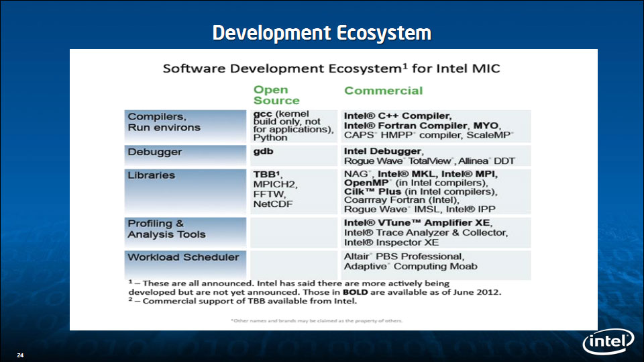Click the 'Workload Scheduler' row label

(185, 265)
